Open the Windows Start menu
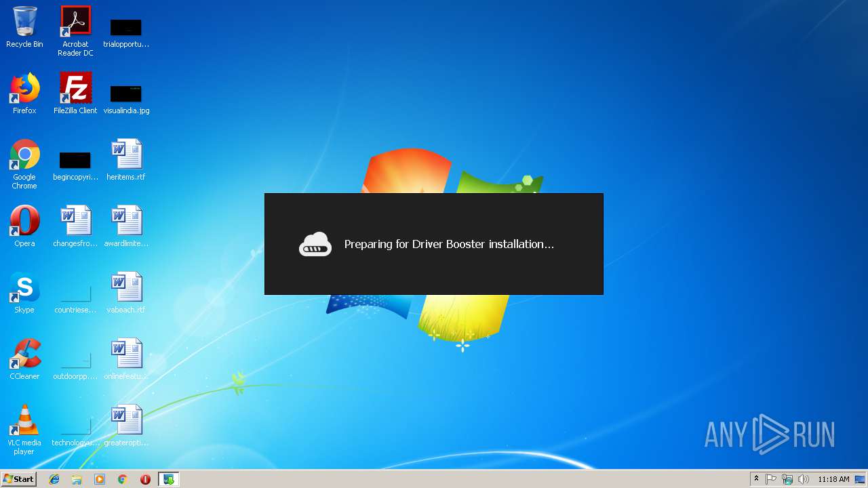 coord(18,479)
